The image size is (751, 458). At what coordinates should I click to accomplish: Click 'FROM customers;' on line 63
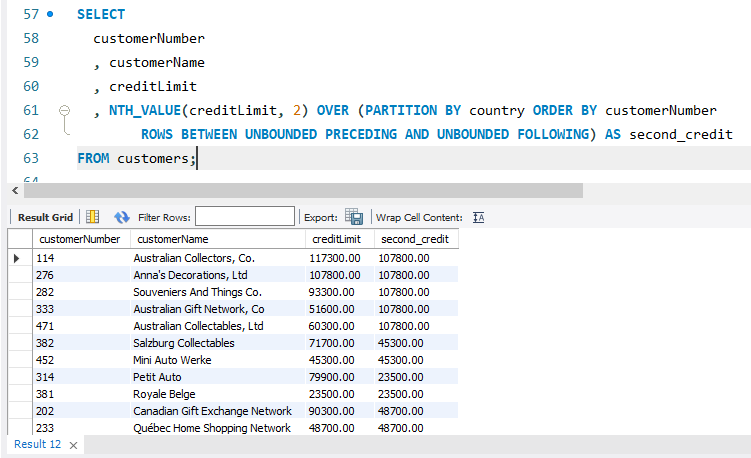coord(137,159)
